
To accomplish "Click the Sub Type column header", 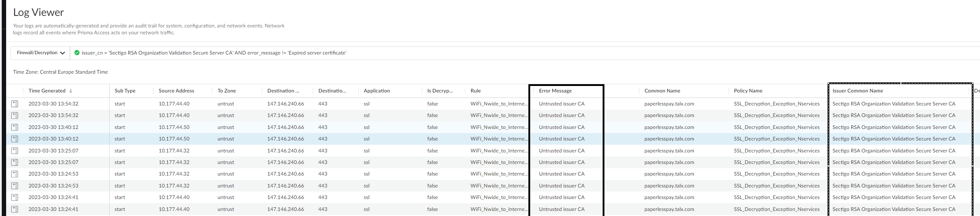I will [125, 91].
